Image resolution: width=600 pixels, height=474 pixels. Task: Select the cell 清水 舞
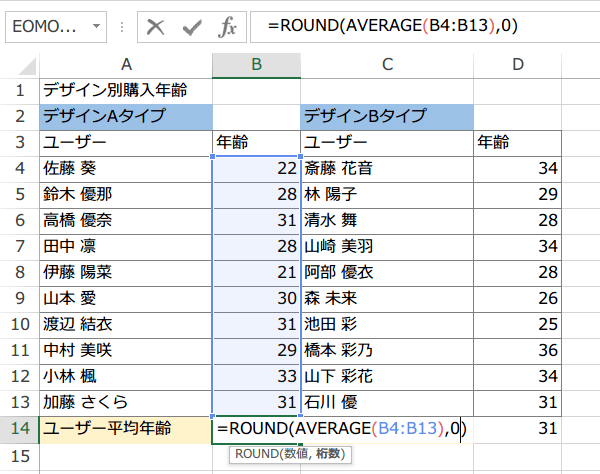(x=387, y=221)
